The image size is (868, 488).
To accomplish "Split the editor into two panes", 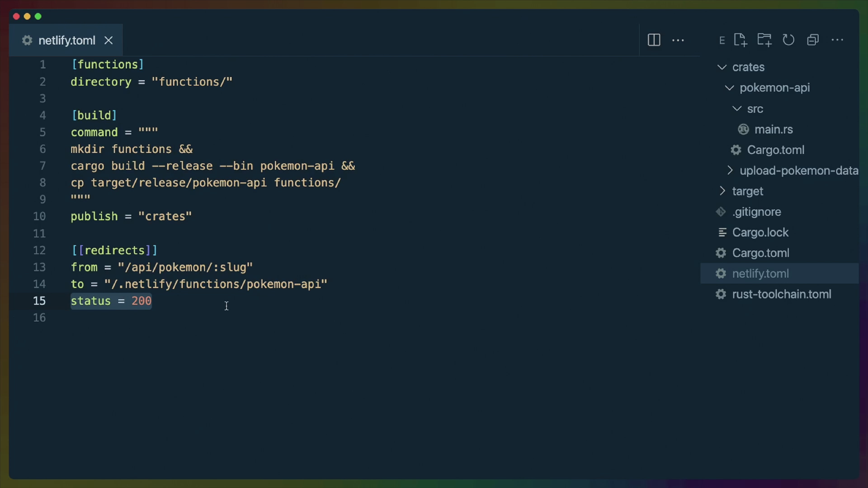I will pos(654,40).
